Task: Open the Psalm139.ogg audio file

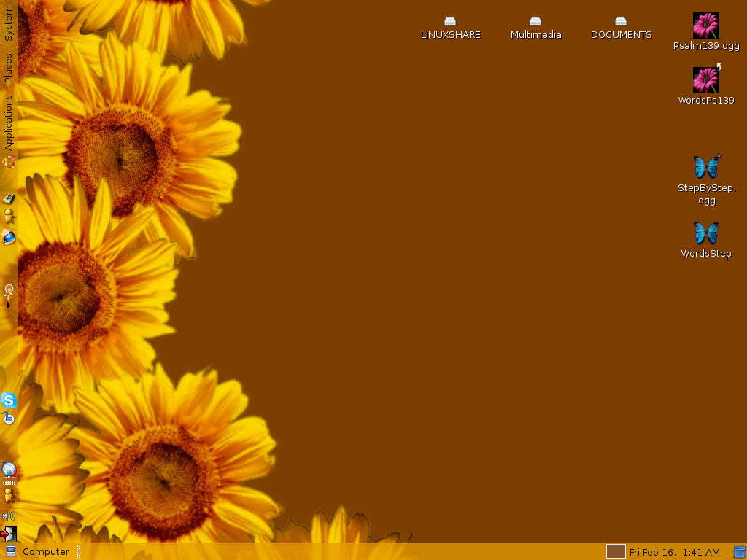Action: point(705,26)
